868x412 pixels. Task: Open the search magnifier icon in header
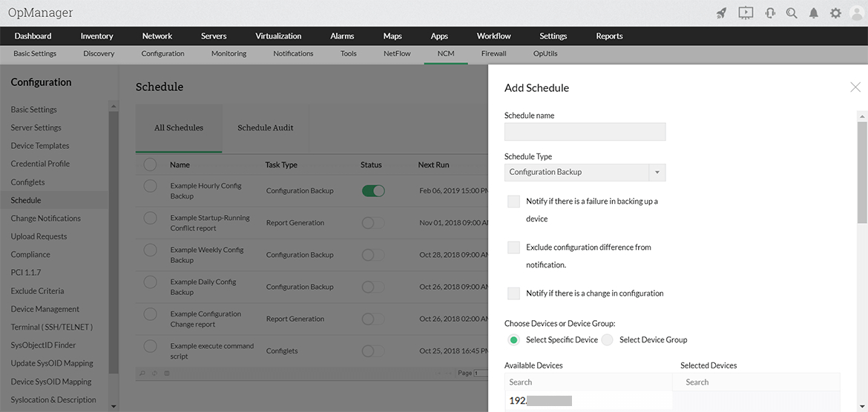792,13
